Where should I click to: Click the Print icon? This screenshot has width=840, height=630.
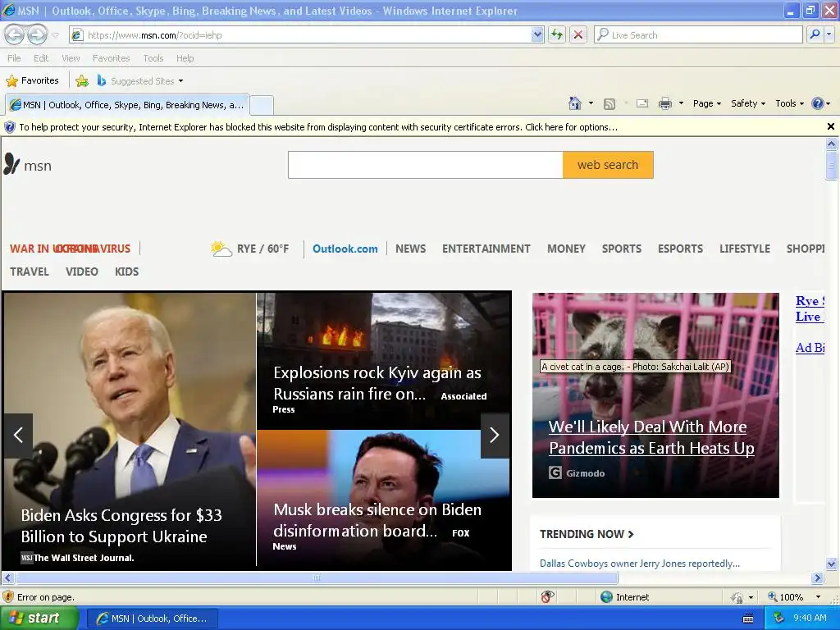(664, 103)
